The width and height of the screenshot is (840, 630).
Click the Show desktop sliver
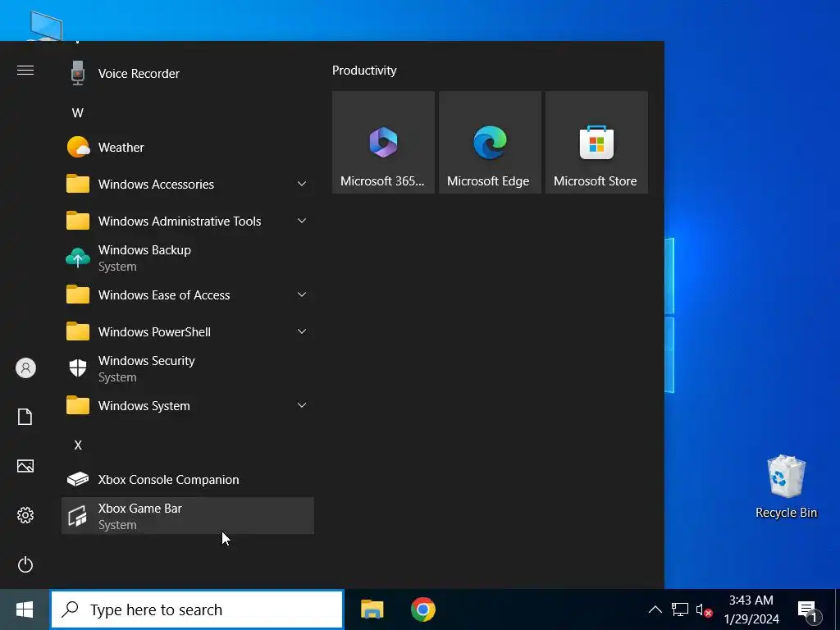tap(837, 609)
